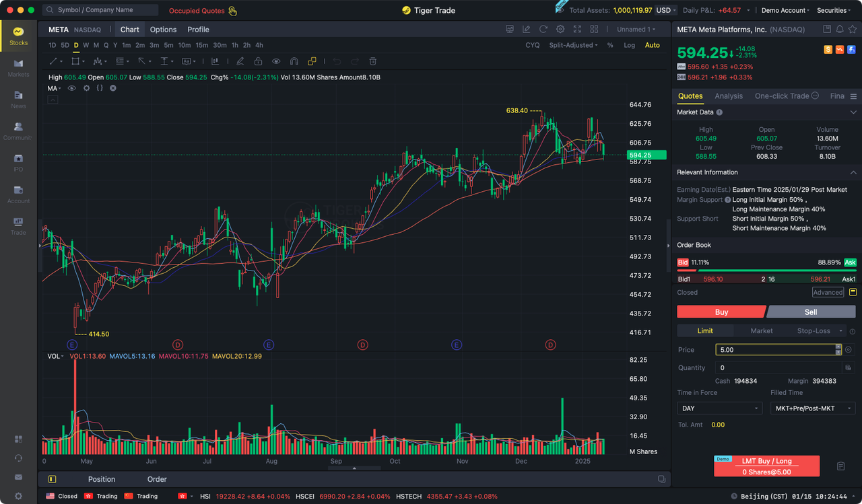This screenshot has width=862, height=504.
Task: Open chart settings gear in top toolbar
Action: pyautogui.click(x=560, y=30)
